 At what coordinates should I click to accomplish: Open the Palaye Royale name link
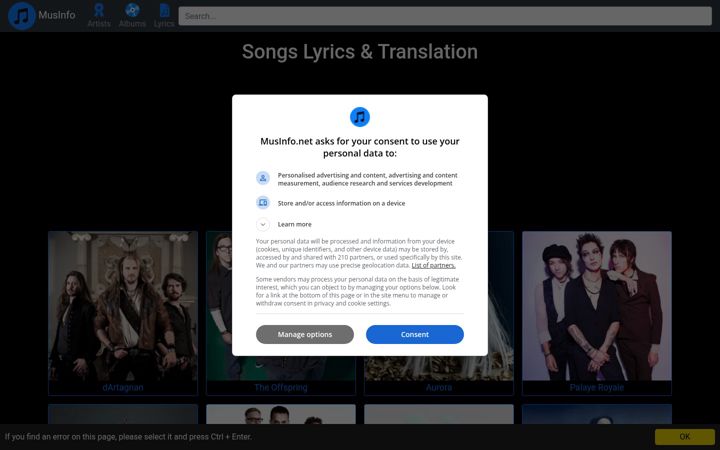pyautogui.click(x=596, y=388)
